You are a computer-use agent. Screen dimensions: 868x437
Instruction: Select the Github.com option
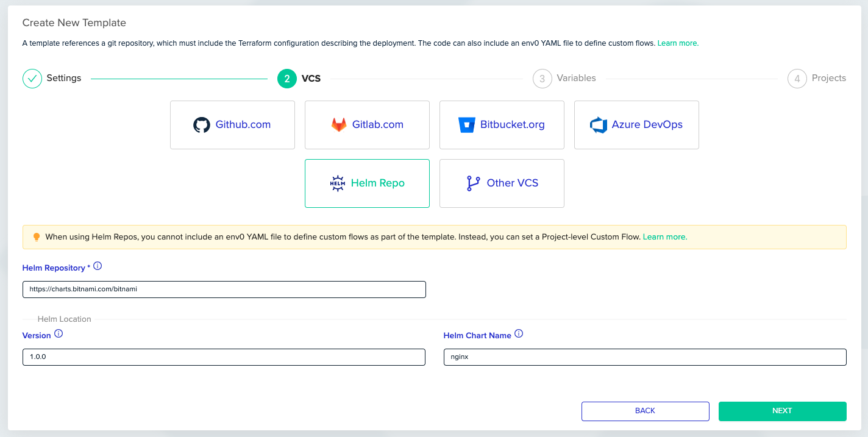click(x=232, y=125)
